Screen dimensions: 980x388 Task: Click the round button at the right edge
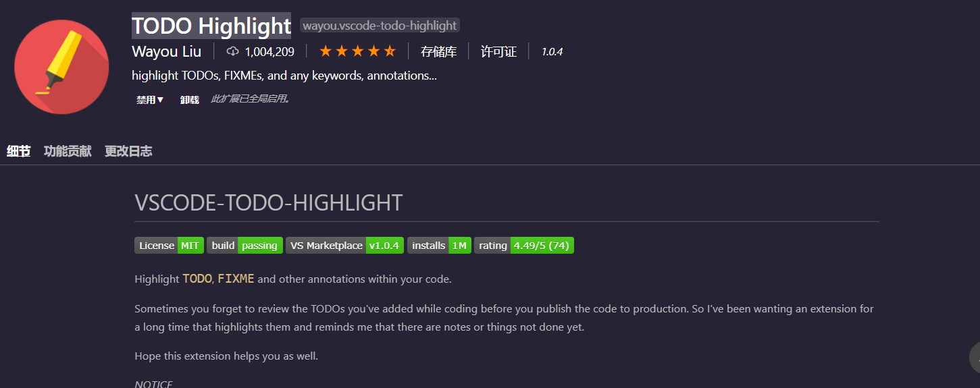click(x=975, y=358)
